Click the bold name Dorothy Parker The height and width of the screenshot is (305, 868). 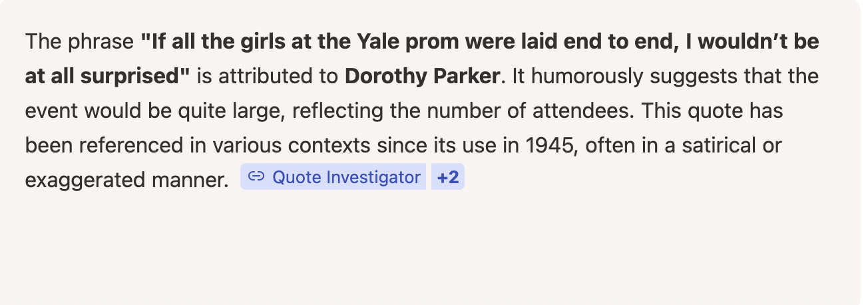point(422,76)
